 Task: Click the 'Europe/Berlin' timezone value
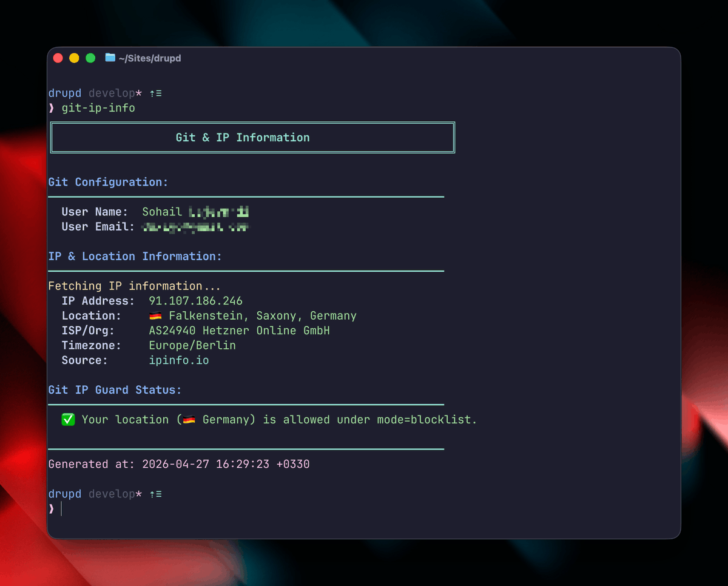tap(192, 346)
